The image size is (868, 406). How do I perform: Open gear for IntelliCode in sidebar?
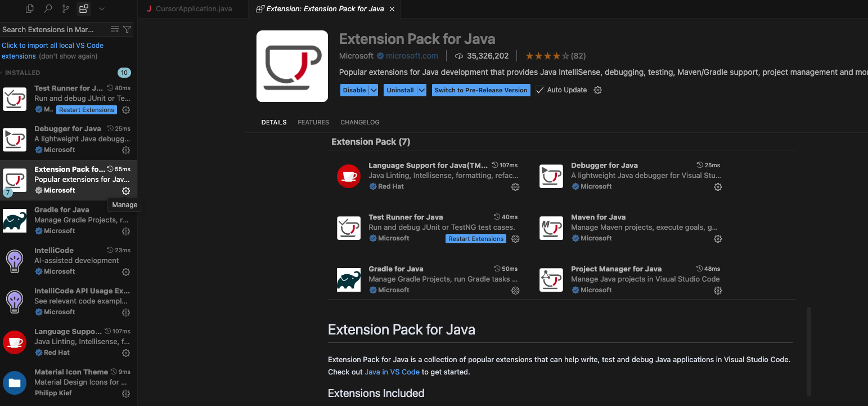coord(126,272)
